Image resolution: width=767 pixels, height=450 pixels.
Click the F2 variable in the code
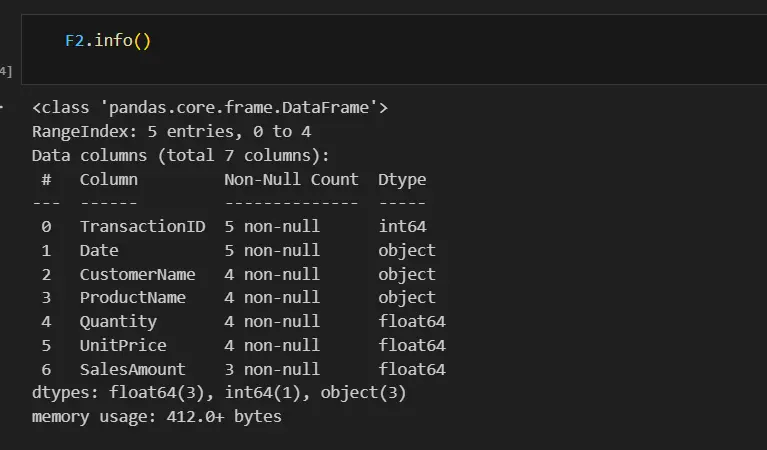tap(75, 41)
